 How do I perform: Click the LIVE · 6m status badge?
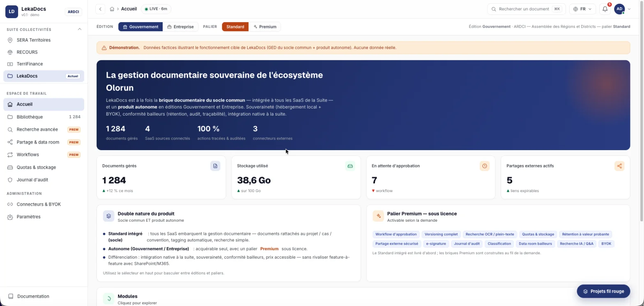click(x=156, y=9)
